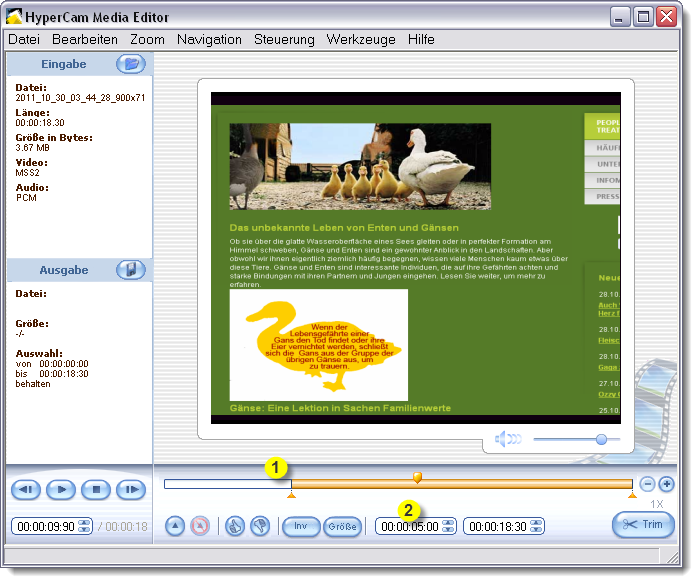
Task: Open the Datei menu
Action: coord(24,39)
